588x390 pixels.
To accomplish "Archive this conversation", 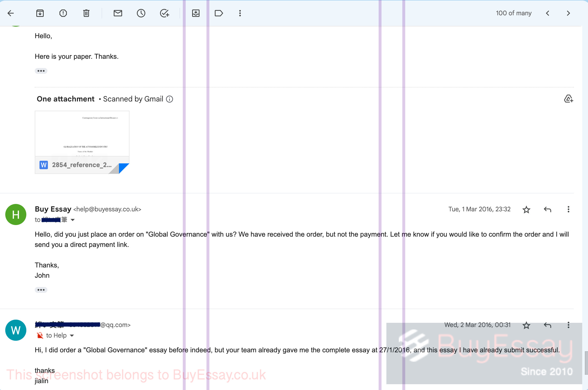I will click(x=40, y=13).
